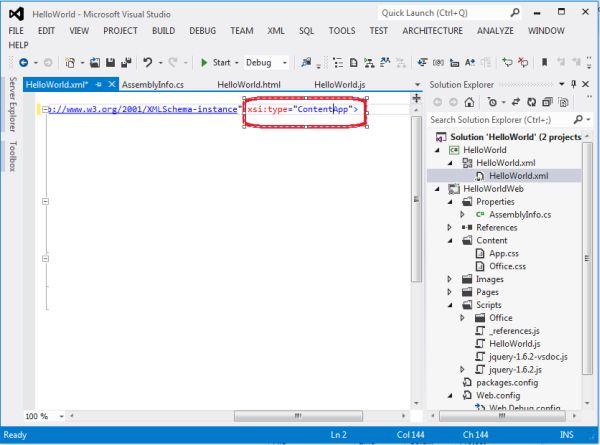This screenshot has height=445, width=600.
Task: Collapse the Scripts folder
Action: 450,305
